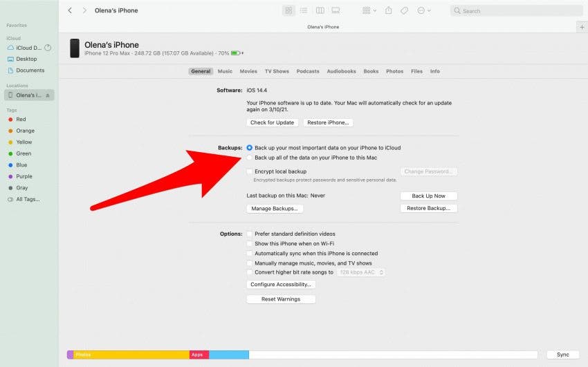
Task: Switch to the TV Shows tab
Action: coord(277,71)
